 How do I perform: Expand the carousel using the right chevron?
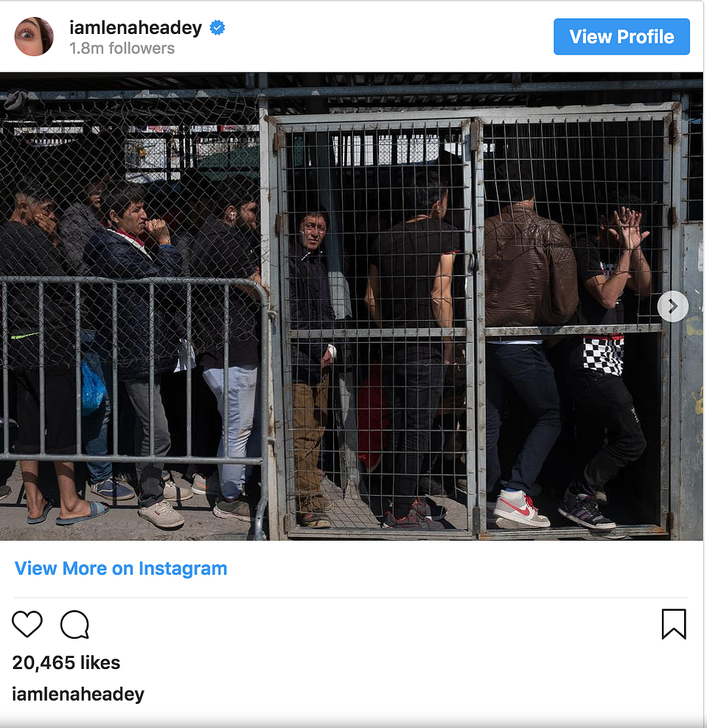(672, 306)
